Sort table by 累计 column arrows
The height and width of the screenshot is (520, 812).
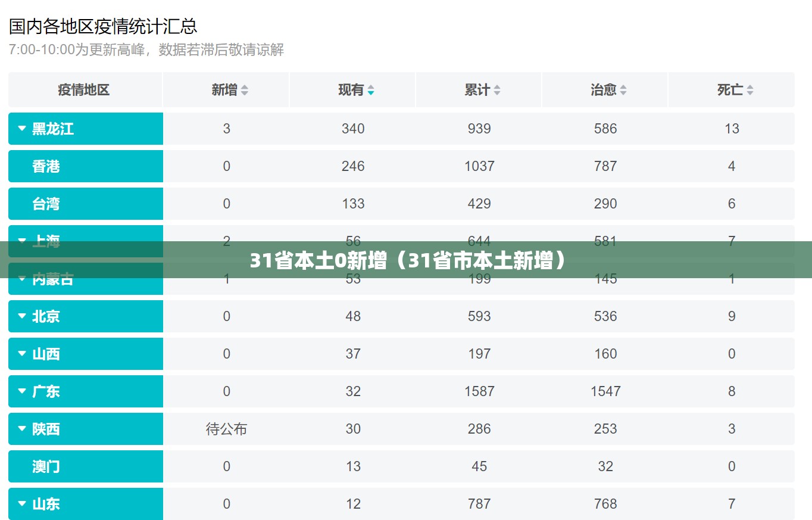click(x=497, y=91)
